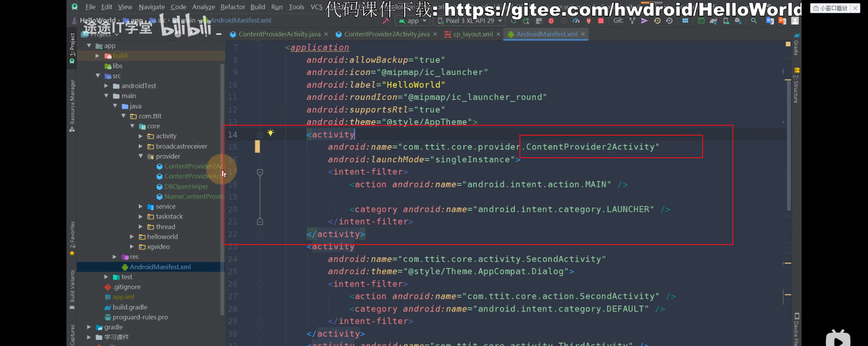Expand the build folder

(x=98, y=56)
